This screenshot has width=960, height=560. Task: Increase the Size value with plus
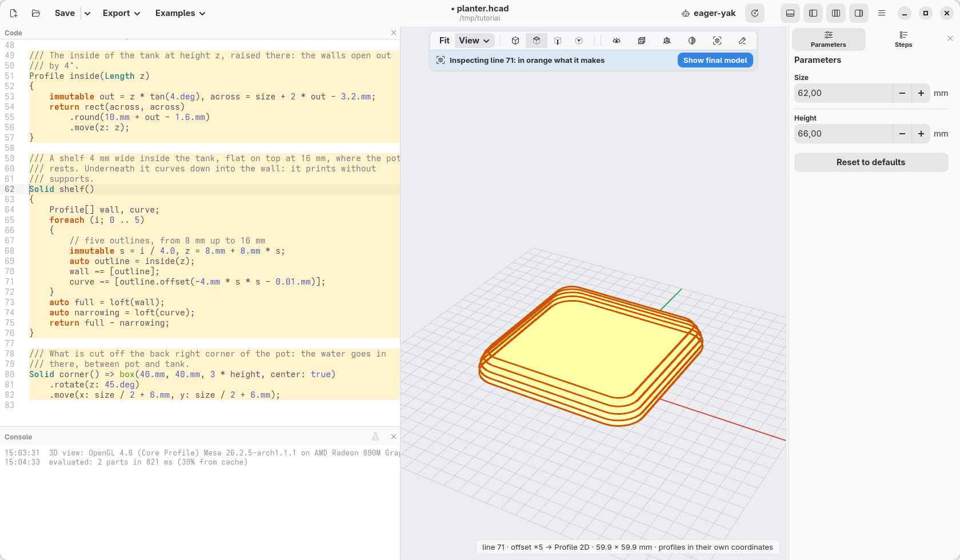click(921, 93)
